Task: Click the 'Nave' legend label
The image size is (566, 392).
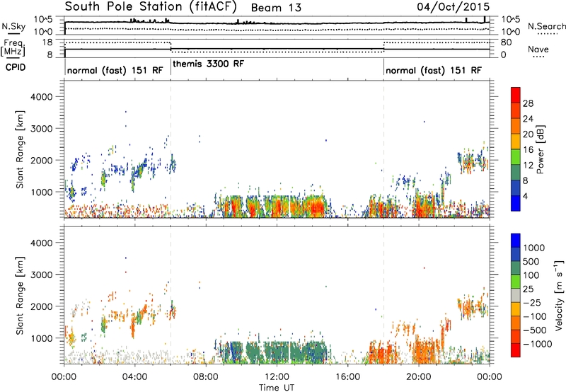Action: 538,50
